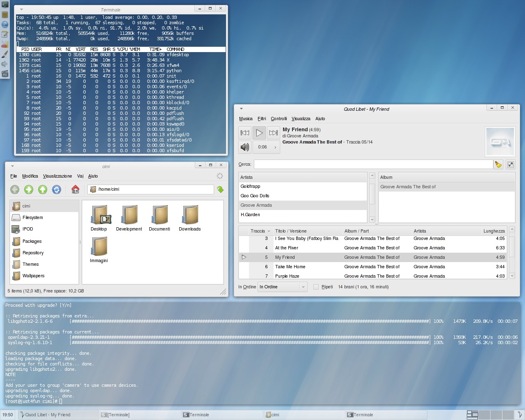Select Goldfrapp in the Artista list
The image size is (525, 420).
point(303,186)
